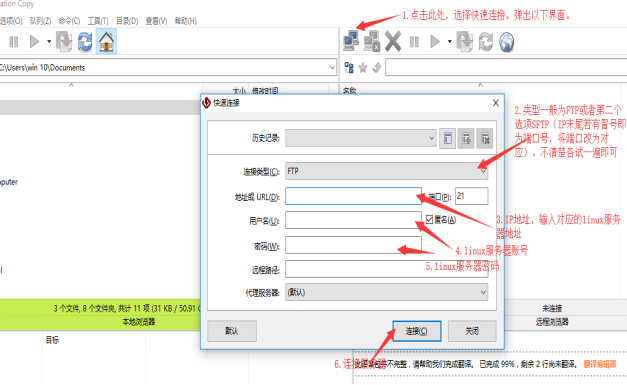Open the 工具(T) menu
Screen dimensions: 627x385
(98, 21)
